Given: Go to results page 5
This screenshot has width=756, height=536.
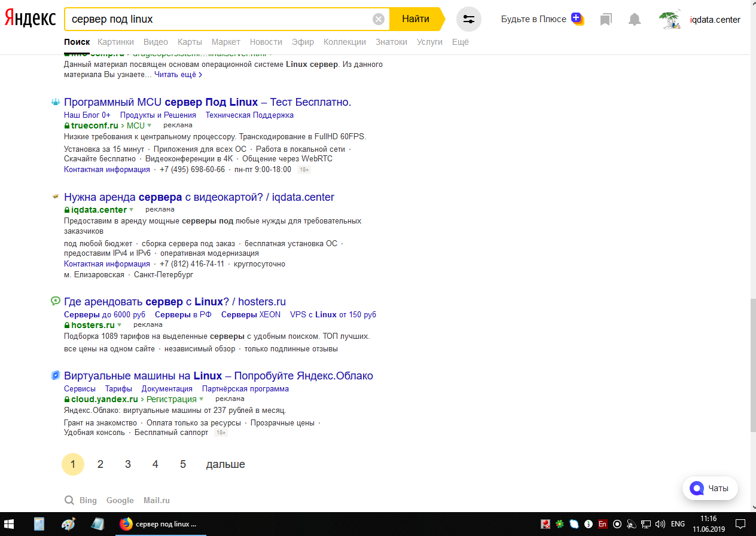Looking at the screenshot, I should pyautogui.click(x=183, y=464).
